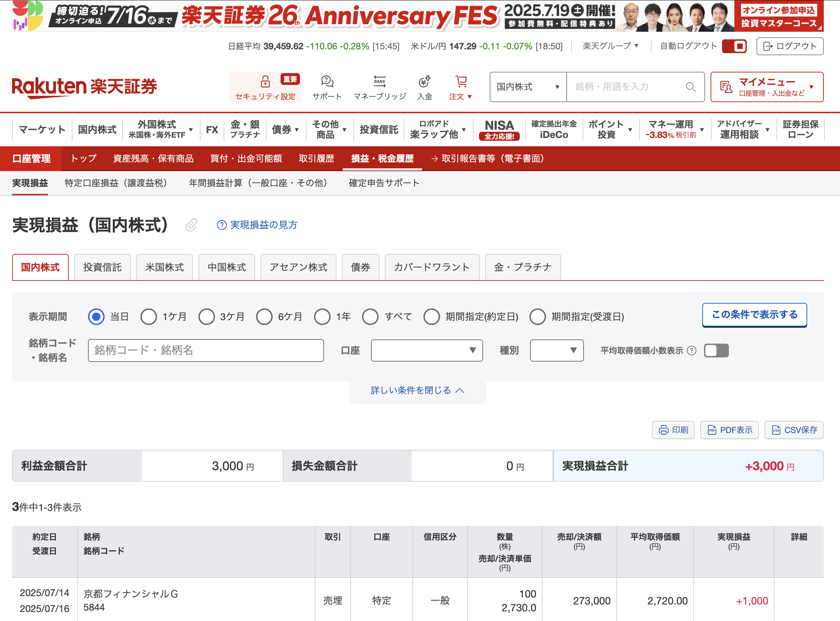The height and width of the screenshot is (621, 840).
Task: Open the 口座 dropdown
Action: 427,351
